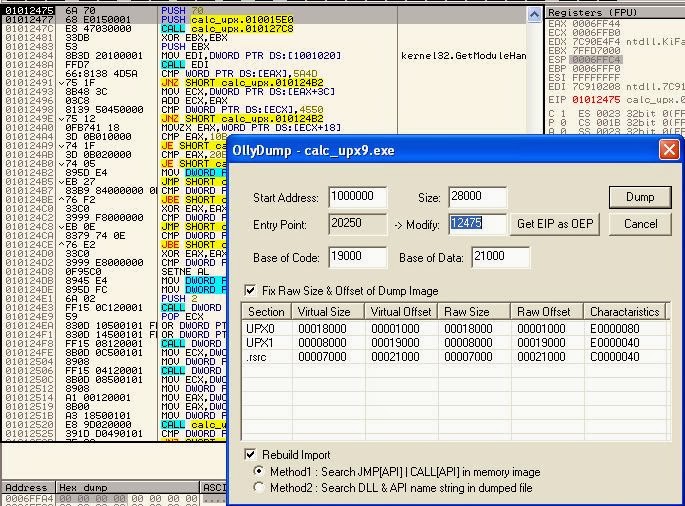Click the Dump button
The width and height of the screenshot is (685, 506).
[640, 197]
